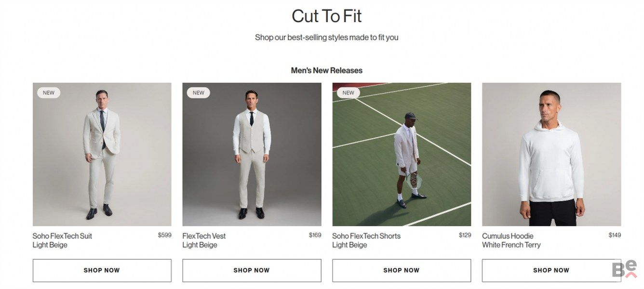This screenshot has height=289, width=644.
Task: Open Soho FlexTech Shorts tennis photo
Action: (402, 155)
